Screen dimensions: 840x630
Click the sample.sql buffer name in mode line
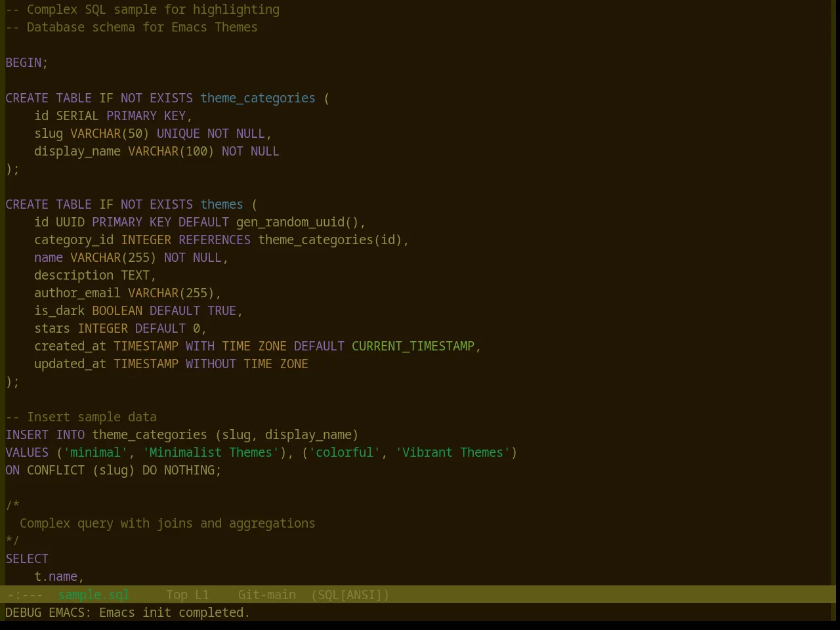click(x=94, y=595)
